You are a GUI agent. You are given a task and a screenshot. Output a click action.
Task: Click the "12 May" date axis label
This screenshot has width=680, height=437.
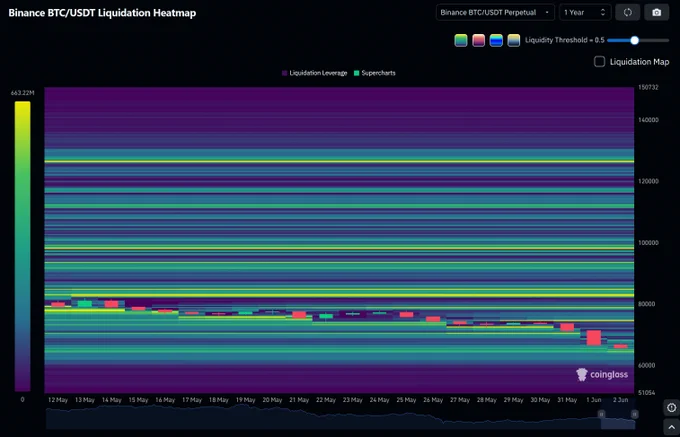point(58,400)
